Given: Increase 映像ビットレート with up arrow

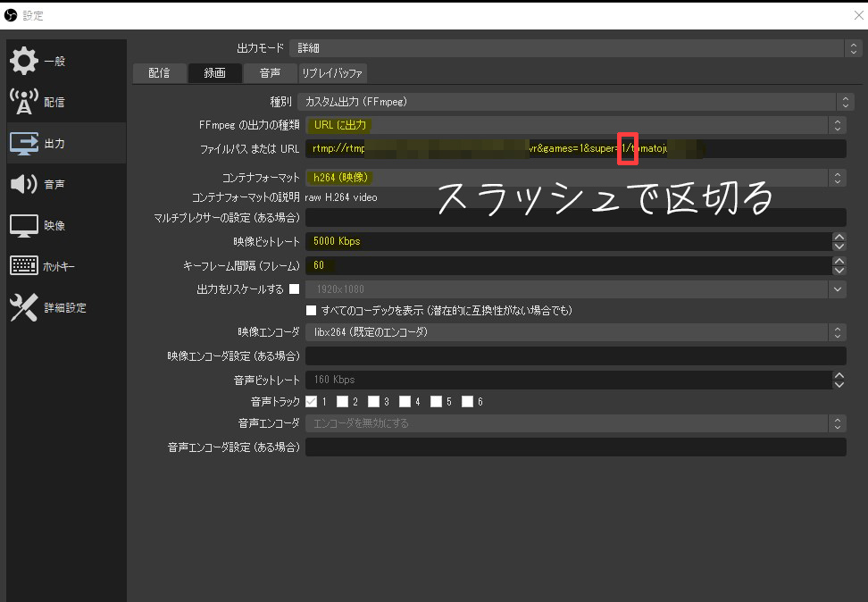Looking at the screenshot, I should tap(839, 237).
